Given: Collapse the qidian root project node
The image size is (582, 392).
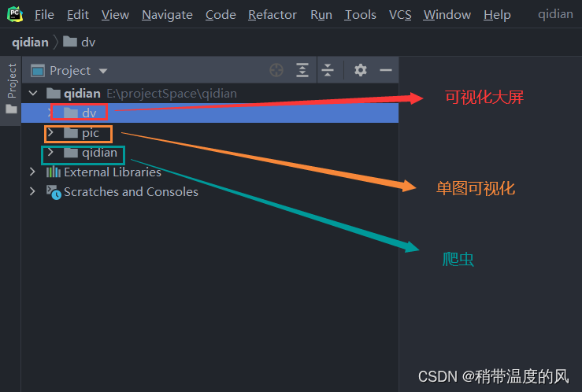Looking at the screenshot, I should tap(33, 93).
